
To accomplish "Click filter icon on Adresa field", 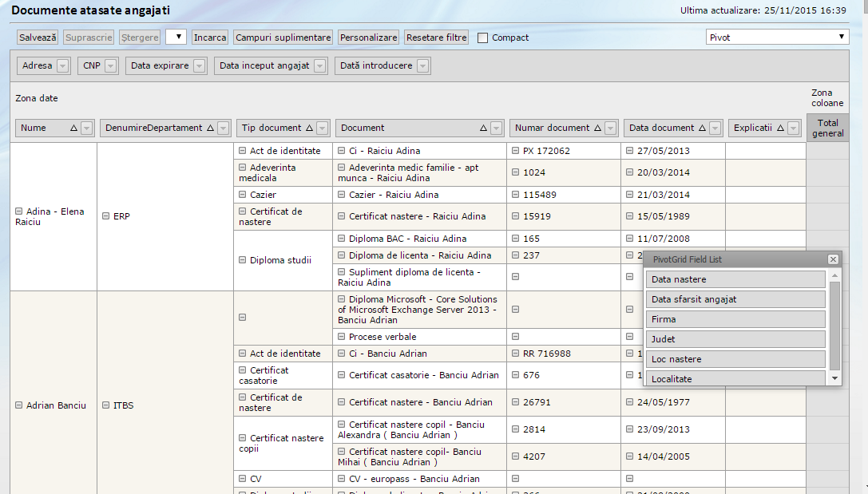I will click(62, 66).
